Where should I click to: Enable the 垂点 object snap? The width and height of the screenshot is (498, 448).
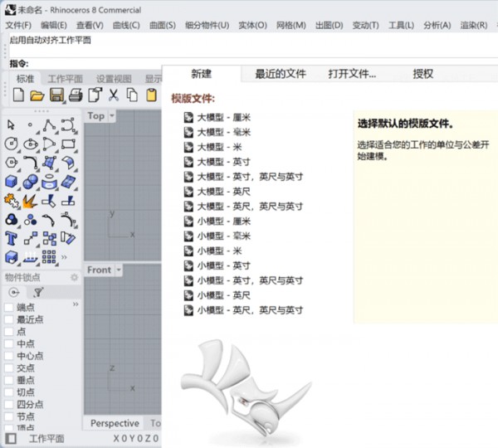[x=8, y=380]
